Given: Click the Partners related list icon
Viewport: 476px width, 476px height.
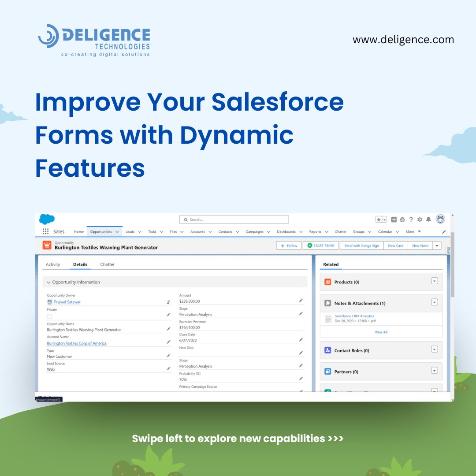Looking at the screenshot, I should click(x=327, y=372).
